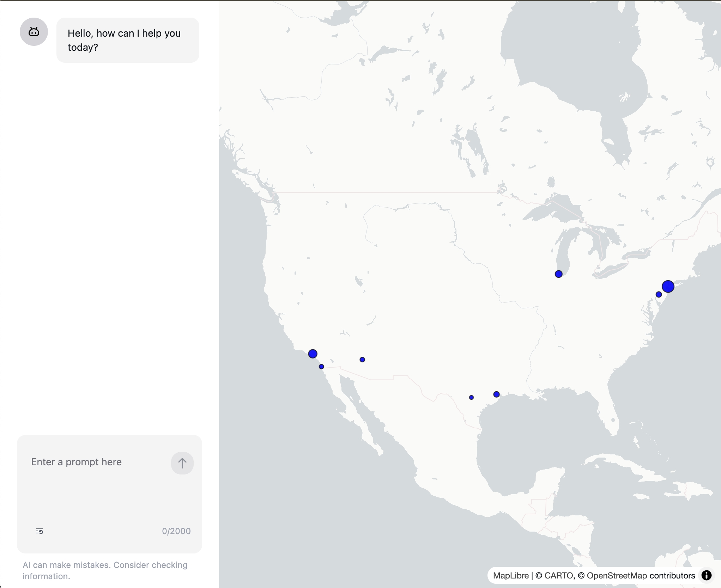Click the chatbot robot avatar icon

(34, 32)
